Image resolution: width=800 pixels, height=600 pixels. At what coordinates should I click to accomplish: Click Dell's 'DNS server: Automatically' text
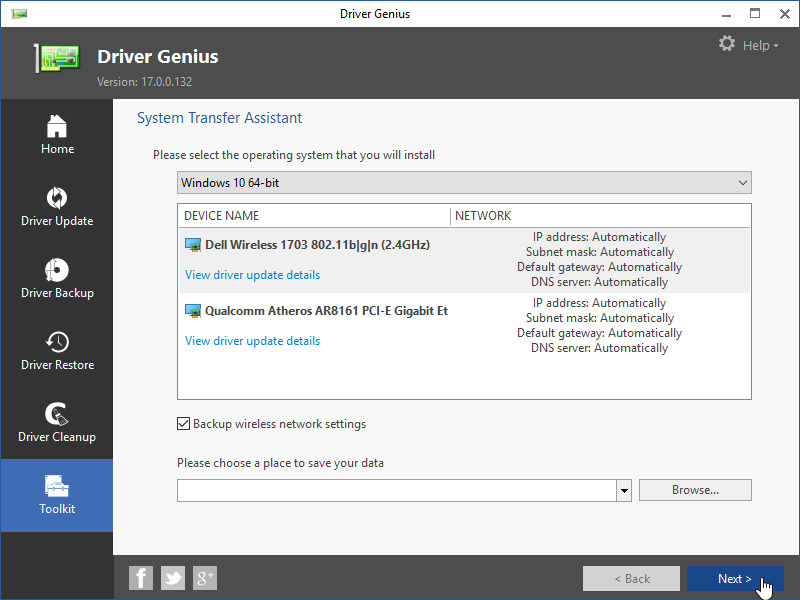(599, 282)
